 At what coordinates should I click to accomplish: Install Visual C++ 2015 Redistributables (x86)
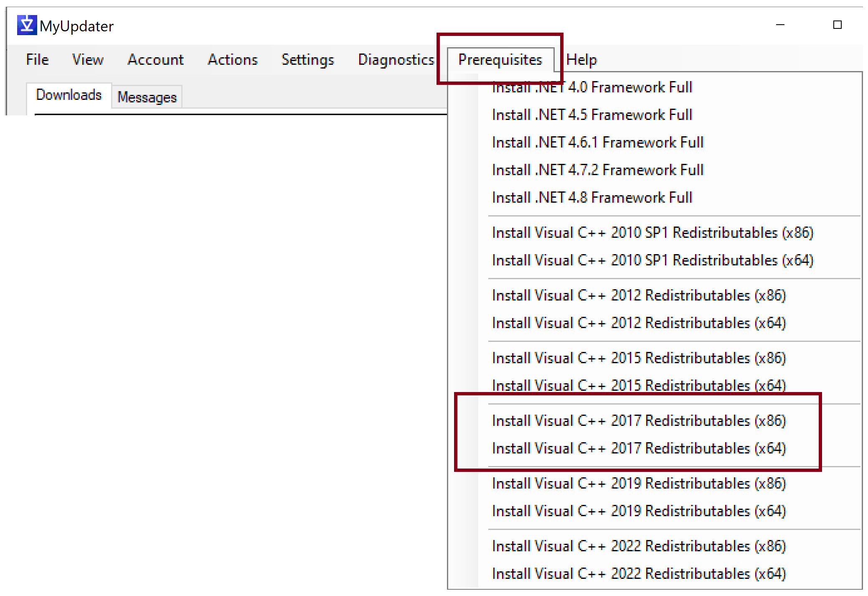[x=639, y=358]
